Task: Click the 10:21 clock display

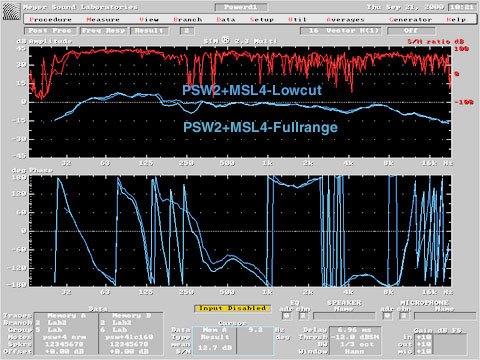Action: click(462, 7)
